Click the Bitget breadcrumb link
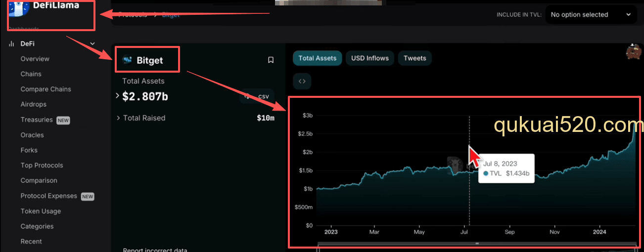 (x=171, y=15)
